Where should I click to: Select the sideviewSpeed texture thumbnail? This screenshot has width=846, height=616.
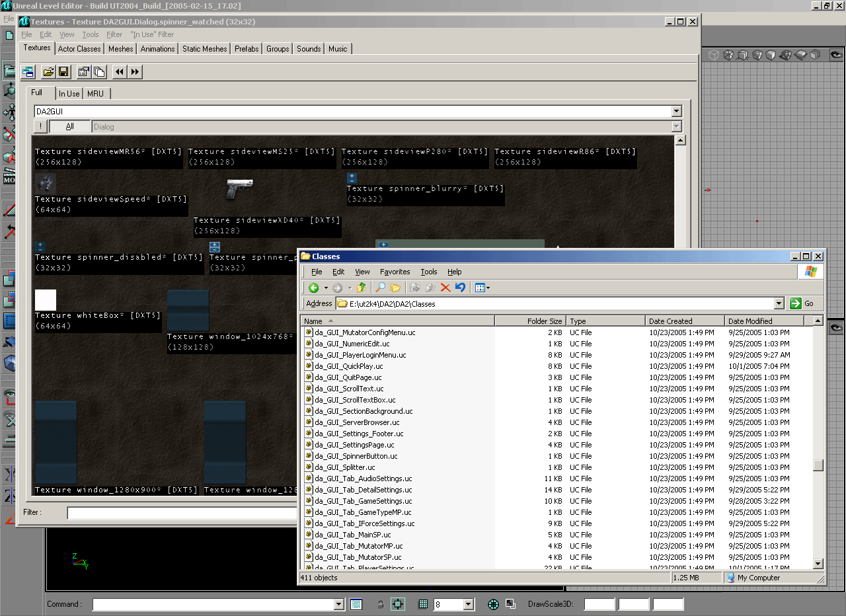tap(46, 184)
